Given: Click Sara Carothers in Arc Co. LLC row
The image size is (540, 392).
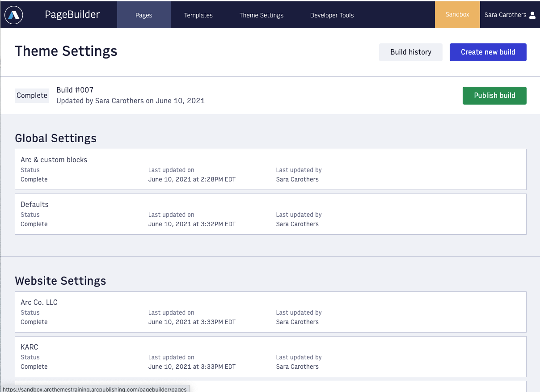Looking at the screenshot, I should (297, 322).
